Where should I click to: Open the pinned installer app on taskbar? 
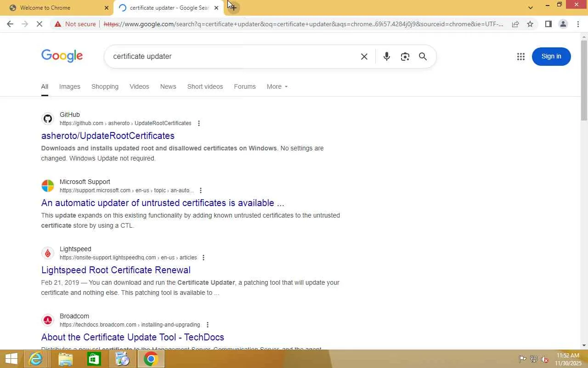[122, 359]
